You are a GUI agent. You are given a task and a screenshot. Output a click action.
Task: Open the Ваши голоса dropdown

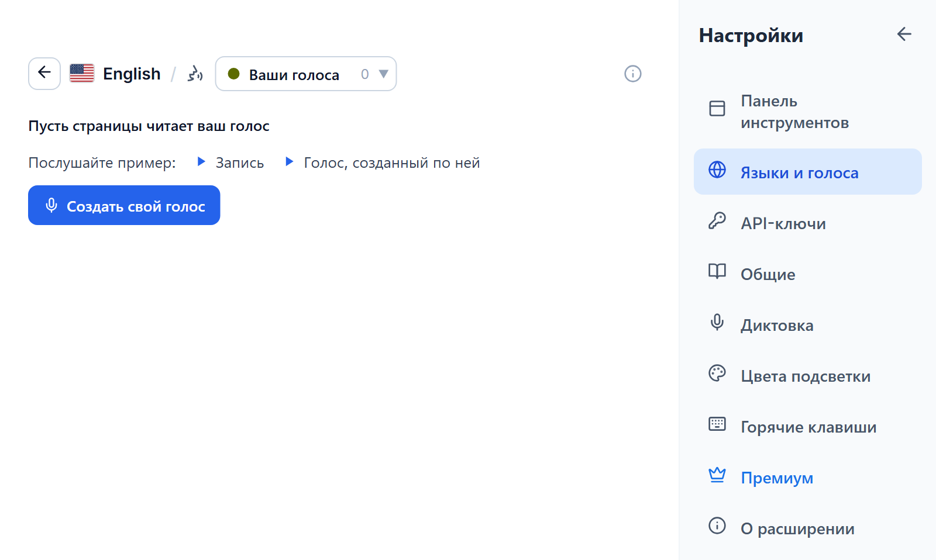pos(306,74)
